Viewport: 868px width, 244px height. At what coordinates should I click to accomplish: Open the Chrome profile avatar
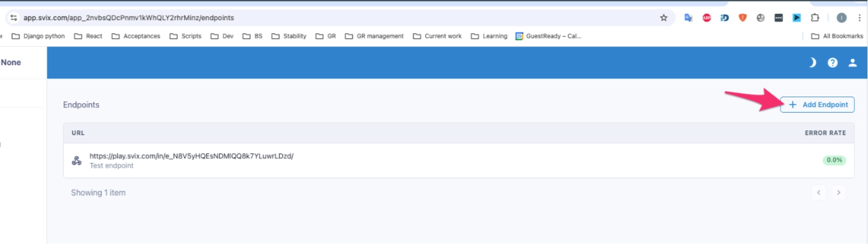click(841, 18)
